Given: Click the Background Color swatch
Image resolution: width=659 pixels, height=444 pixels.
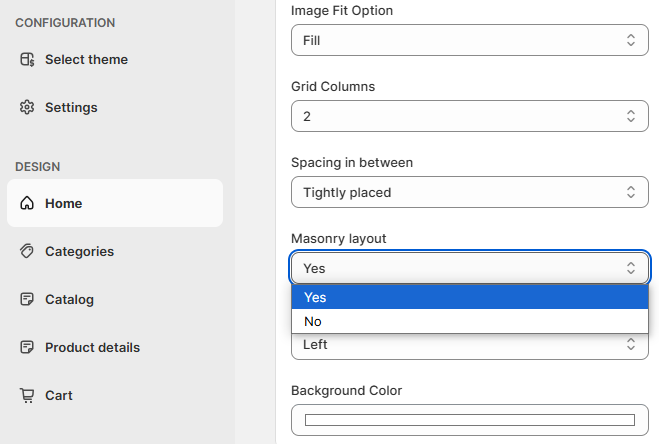Looking at the screenshot, I should tap(470, 420).
